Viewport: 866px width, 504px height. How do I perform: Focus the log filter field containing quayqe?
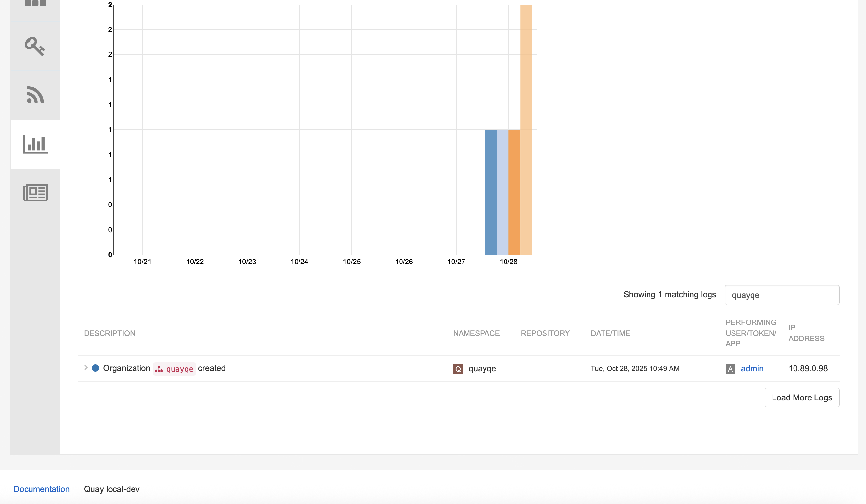pyautogui.click(x=781, y=295)
